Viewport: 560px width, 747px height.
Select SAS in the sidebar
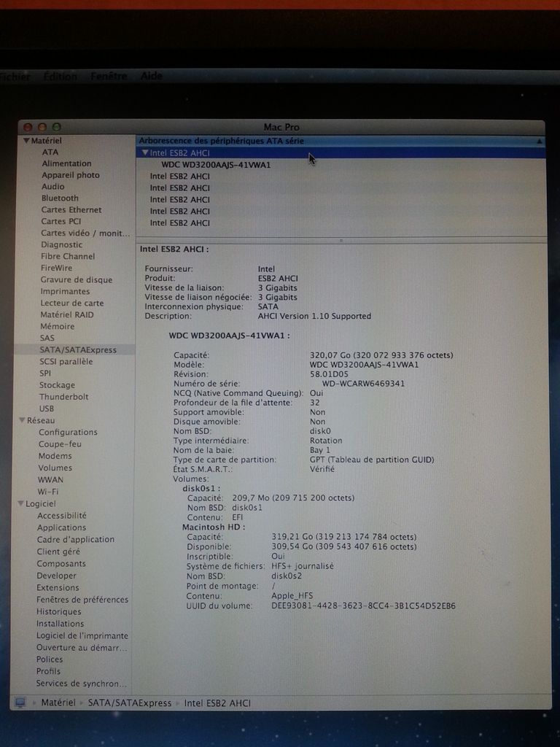(x=47, y=338)
